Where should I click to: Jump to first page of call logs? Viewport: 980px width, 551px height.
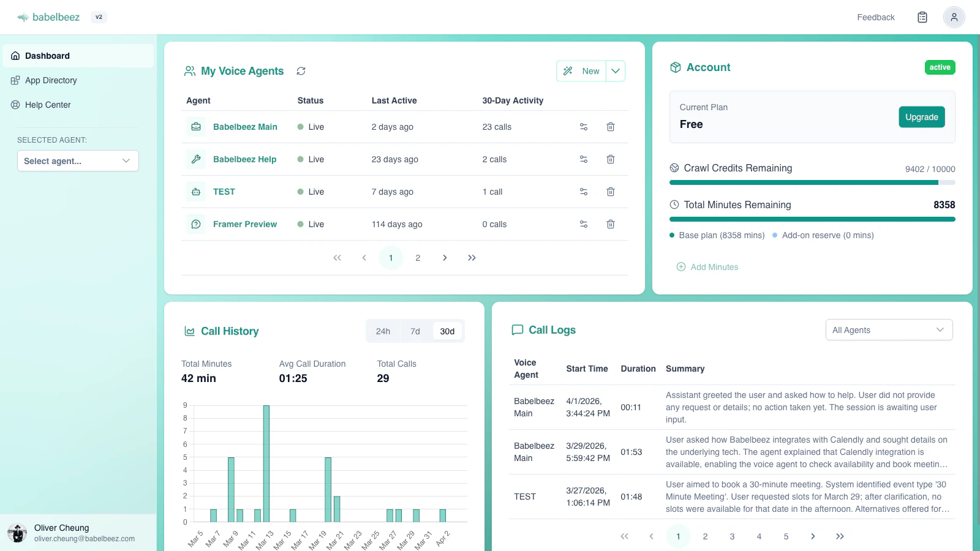624,536
